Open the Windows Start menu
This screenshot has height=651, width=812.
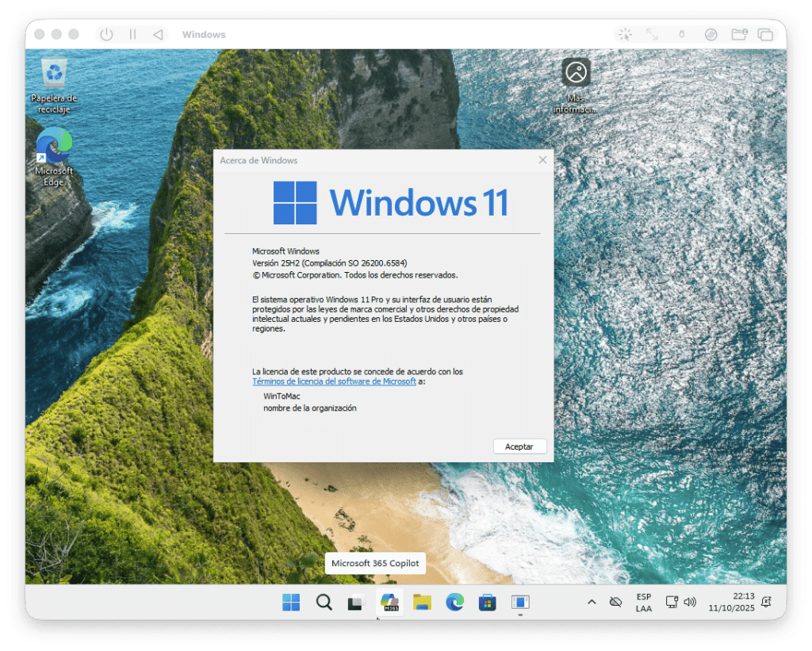(291, 603)
